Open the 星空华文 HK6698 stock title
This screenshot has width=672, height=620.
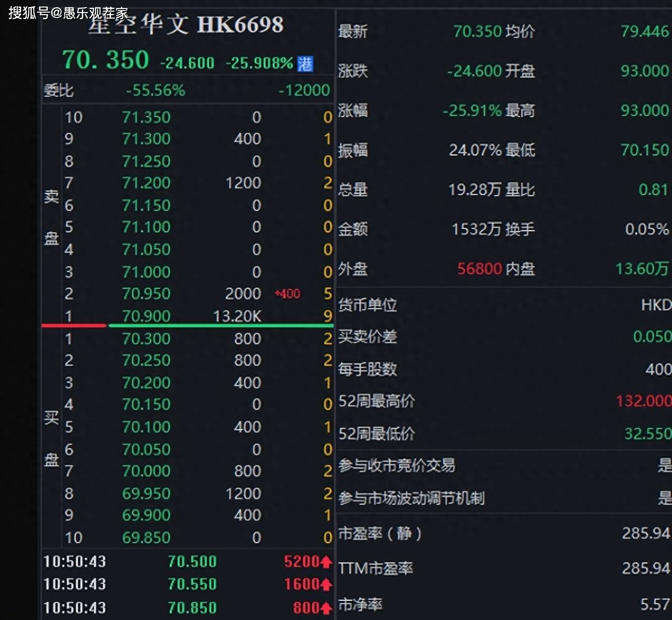pyautogui.click(x=186, y=24)
